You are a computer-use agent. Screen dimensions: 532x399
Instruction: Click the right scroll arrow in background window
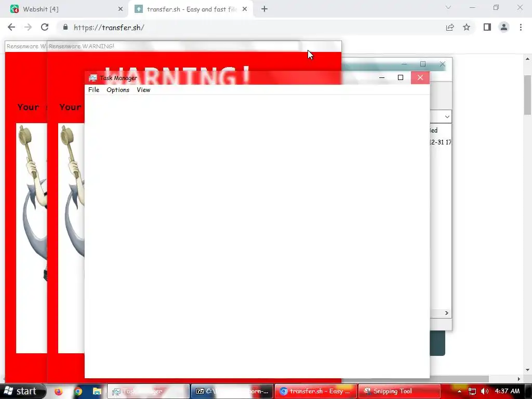(x=446, y=313)
